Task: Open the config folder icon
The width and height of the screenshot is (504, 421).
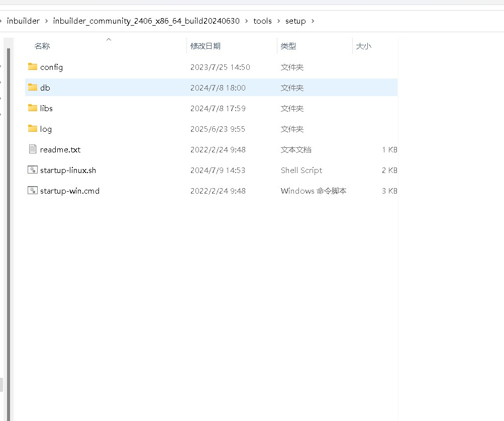Action: coord(31,67)
